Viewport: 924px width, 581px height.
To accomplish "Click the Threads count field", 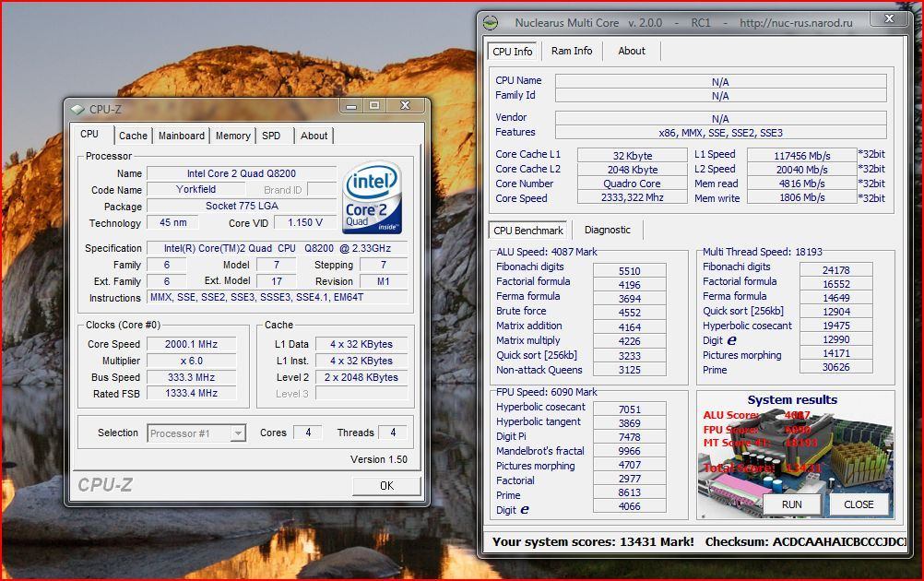I will pos(393,433).
